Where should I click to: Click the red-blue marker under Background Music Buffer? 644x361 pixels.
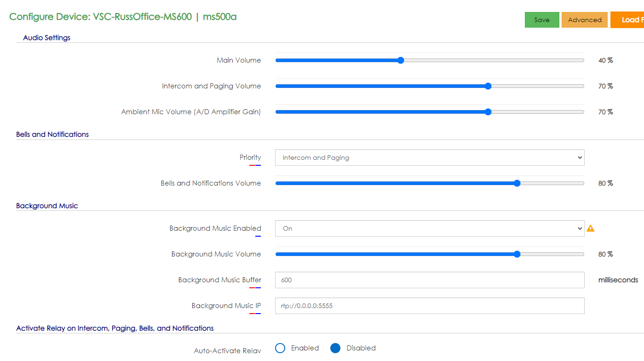255,288
